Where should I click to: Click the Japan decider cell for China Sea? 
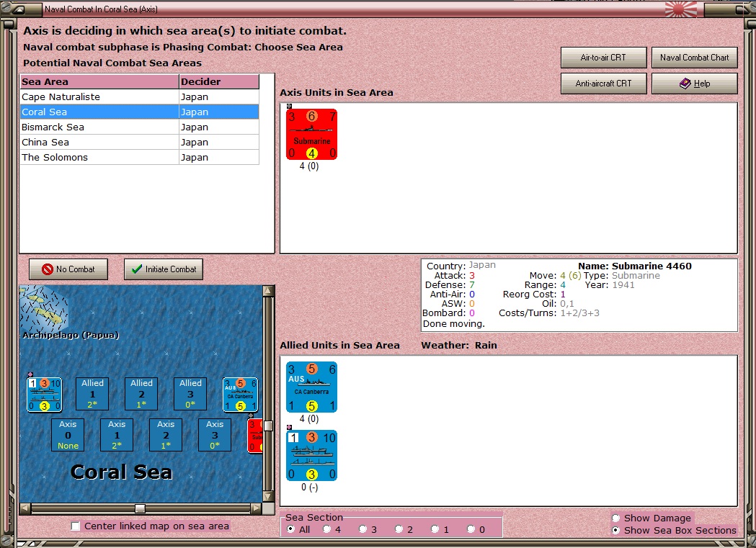click(219, 142)
